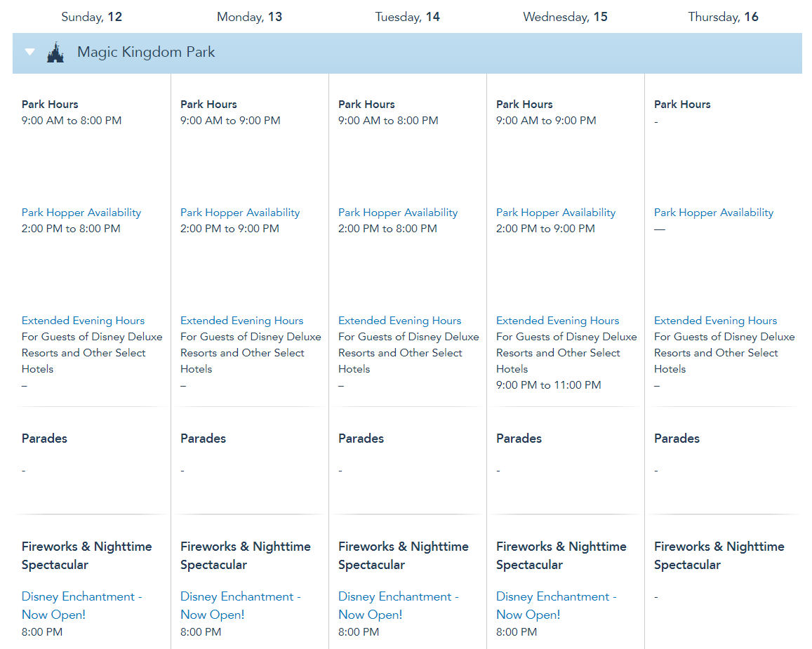Open Sunday's Extended Evening Hours link
Screen dimensions: 812x649
tap(83, 321)
